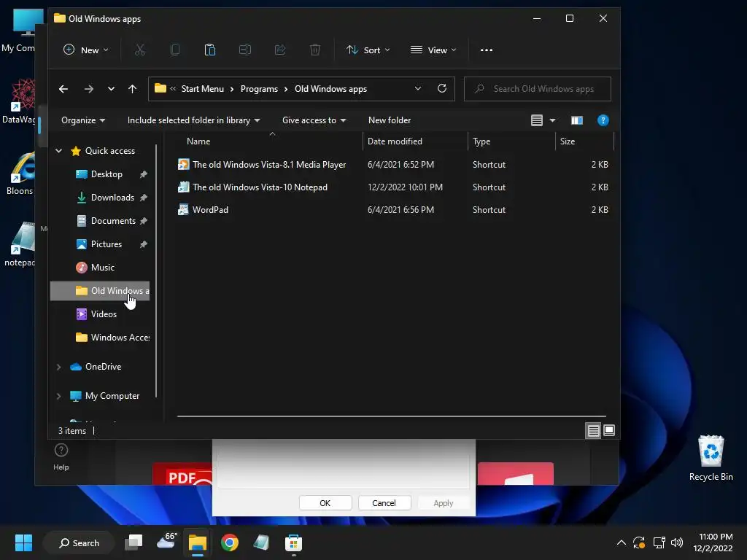The height and width of the screenshot is (560, 747).
Task: Select the WordPad shortcut
Action: 393,210
